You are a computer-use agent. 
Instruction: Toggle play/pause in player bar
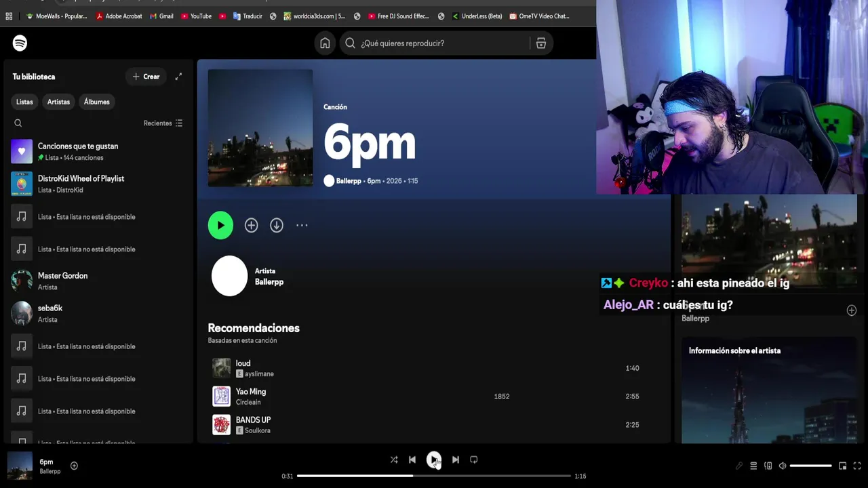coord(434,460)
